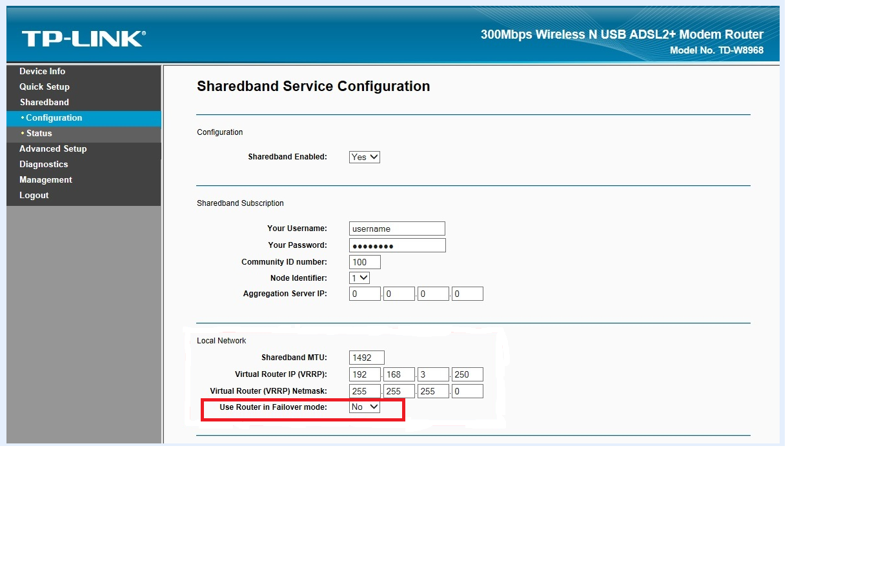
Task: Click the Sharedband MTU field
Action: click(367, 358)
